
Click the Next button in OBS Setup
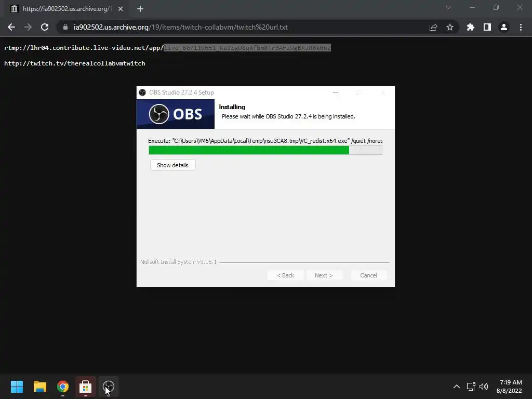coord(324,275)
